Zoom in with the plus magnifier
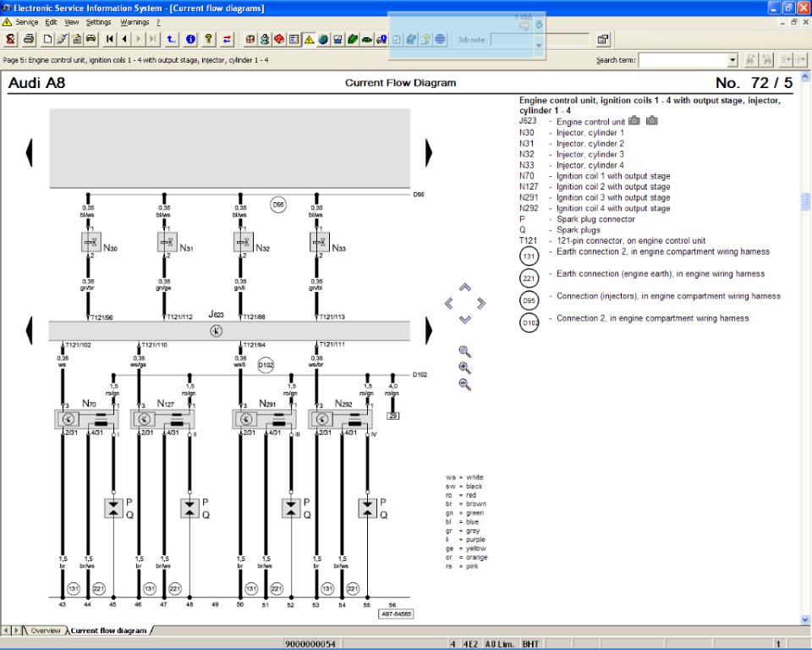This screenshot has height=650, width=812. [x=464, y=367]
